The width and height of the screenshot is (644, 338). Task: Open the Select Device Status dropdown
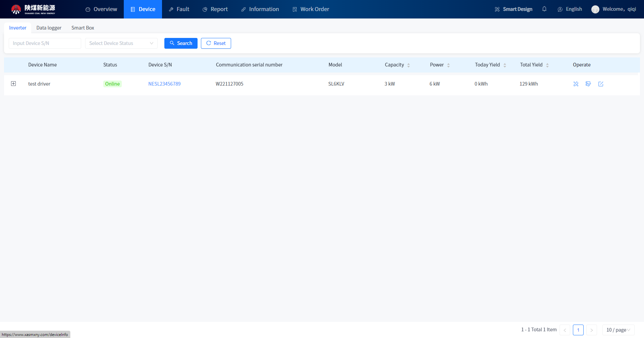tap(121, 43)
